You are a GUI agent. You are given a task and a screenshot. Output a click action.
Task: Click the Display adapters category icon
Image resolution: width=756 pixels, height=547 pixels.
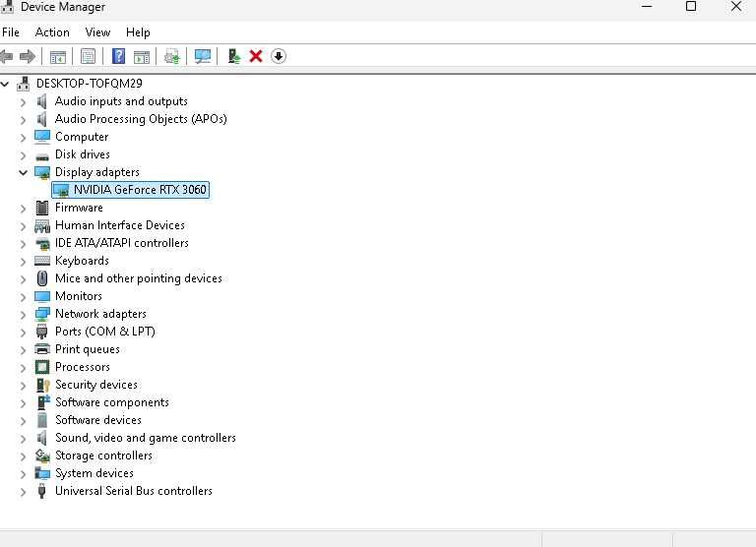[x=42, y=172]
